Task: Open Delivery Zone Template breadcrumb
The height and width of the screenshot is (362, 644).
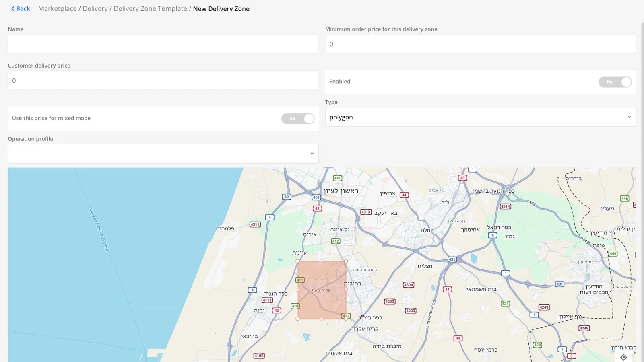Action: pyautogui.click(x=150, y=8)
